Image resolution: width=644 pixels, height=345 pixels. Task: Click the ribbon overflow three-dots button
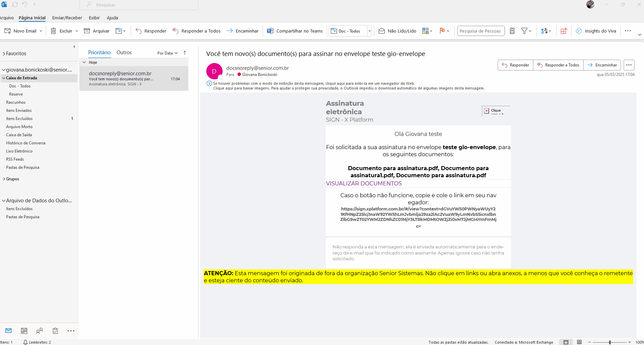628,31
